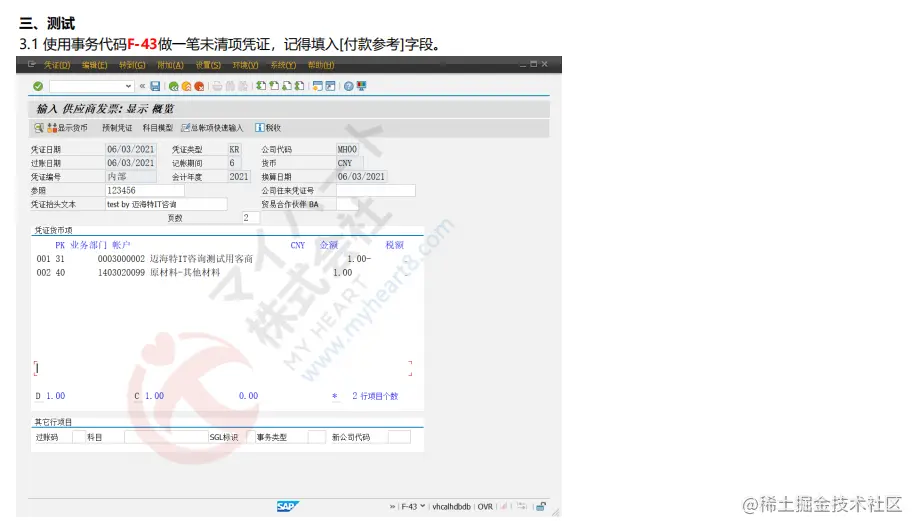
Task: Go to Next Page icon
Action: pos(287,86)
